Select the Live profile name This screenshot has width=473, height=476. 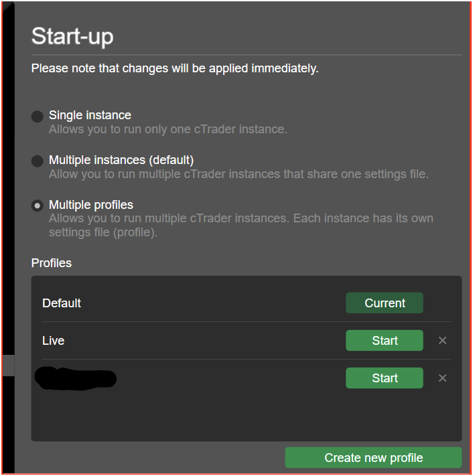(54, 341)
